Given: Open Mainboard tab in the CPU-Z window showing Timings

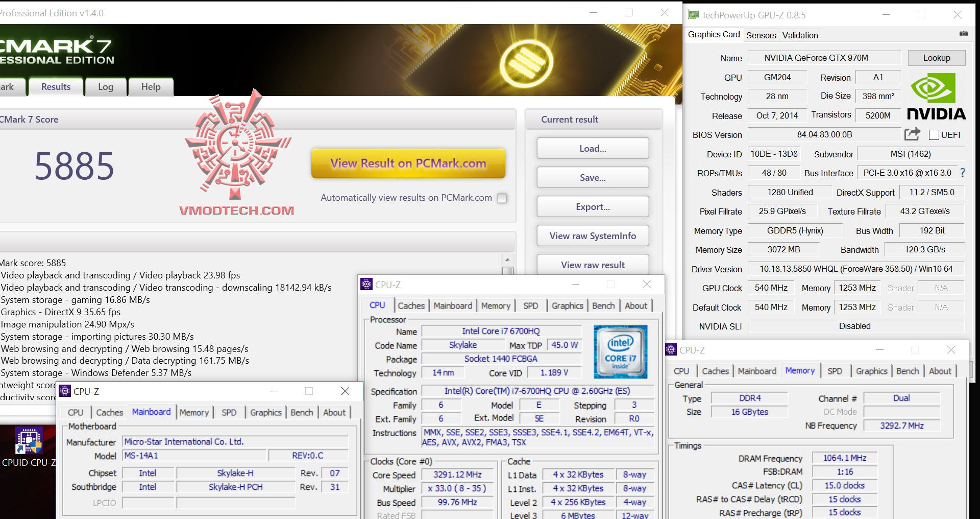Looking at the screenshot, I should (x=757, y=371).
